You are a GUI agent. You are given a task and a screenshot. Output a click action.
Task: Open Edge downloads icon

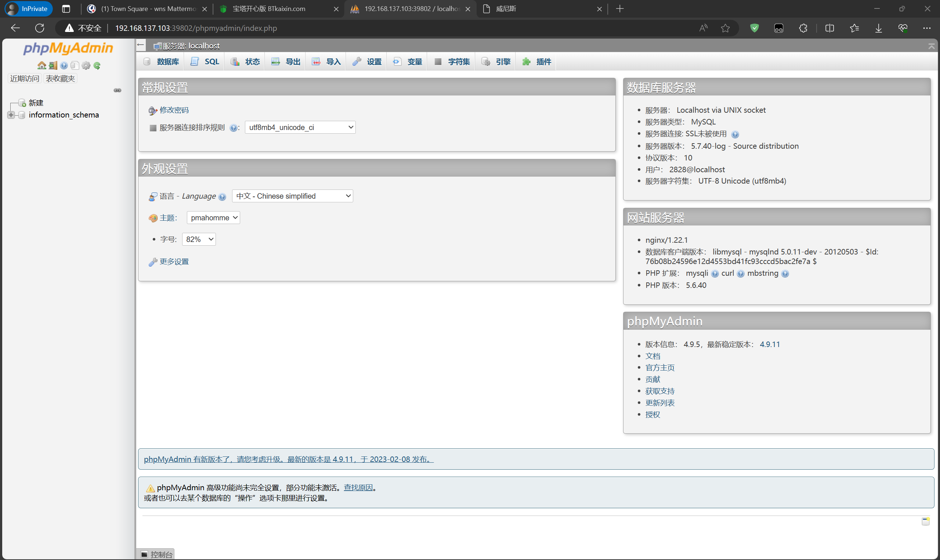[x=879, y=28]
